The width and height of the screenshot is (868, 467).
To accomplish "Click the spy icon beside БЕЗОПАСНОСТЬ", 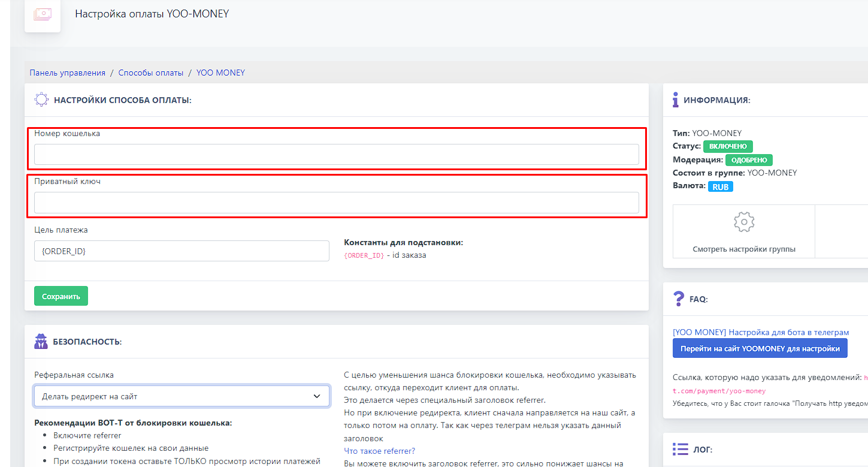I will coord(41,342).
